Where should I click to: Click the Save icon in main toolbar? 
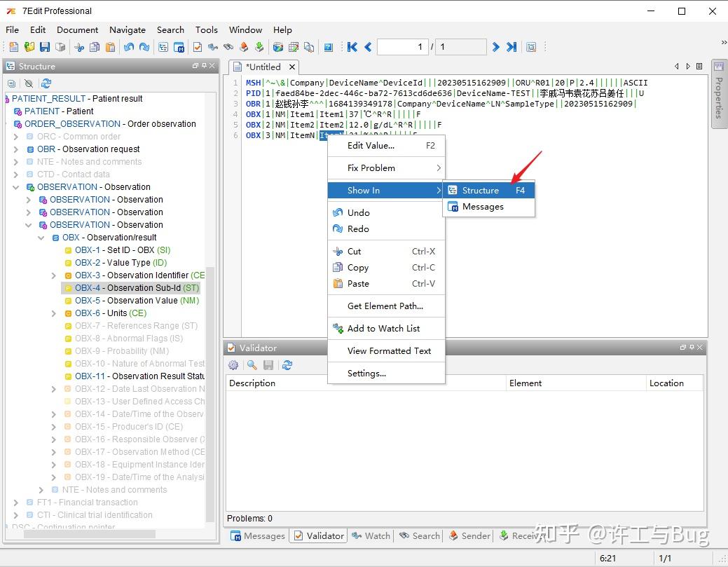point(45,48)
